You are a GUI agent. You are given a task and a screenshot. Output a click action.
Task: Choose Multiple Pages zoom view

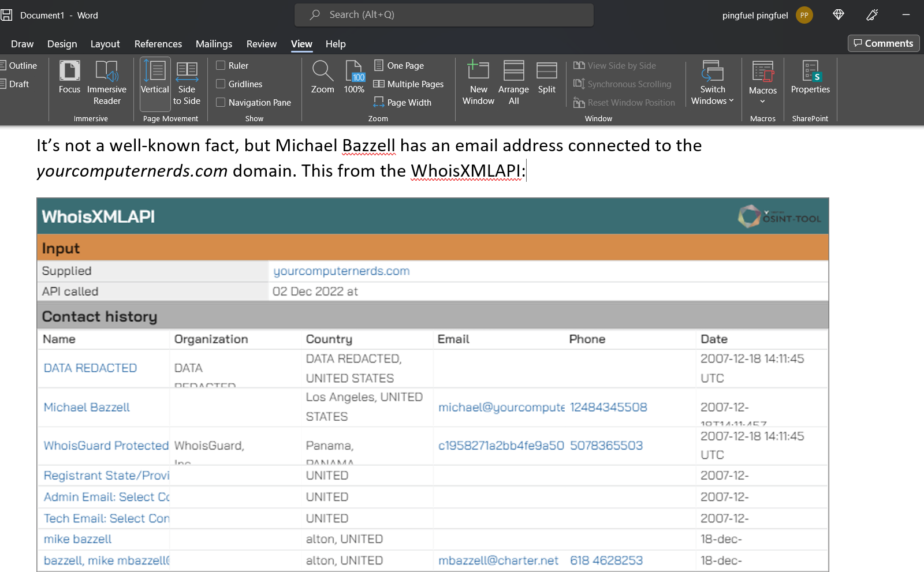coord(409,84)
